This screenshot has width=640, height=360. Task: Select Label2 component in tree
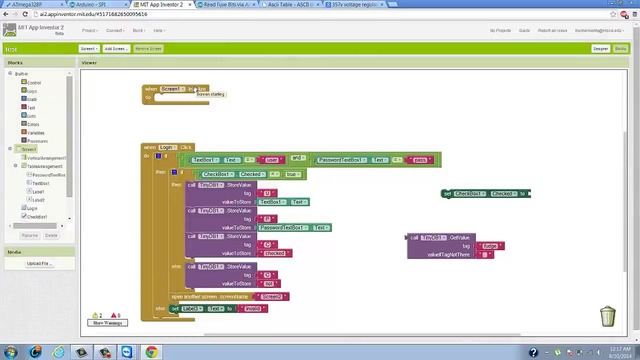click(36, 200)
